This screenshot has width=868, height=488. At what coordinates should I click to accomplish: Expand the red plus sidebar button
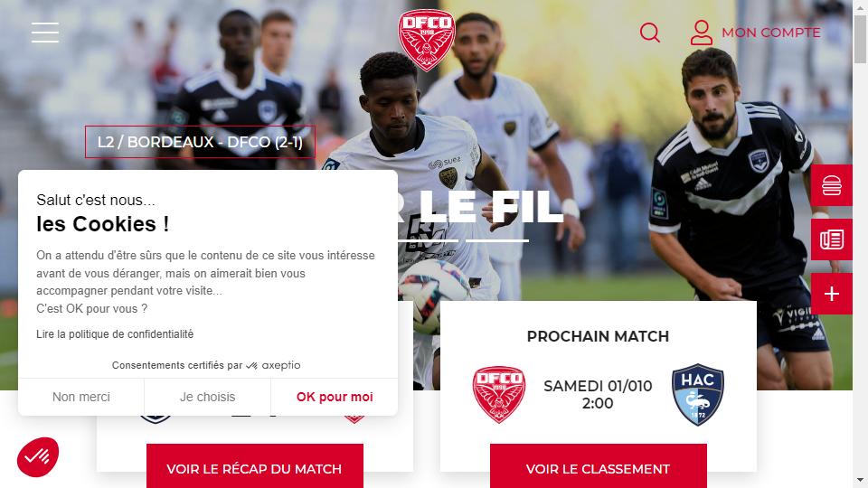(x=832, y=294)
